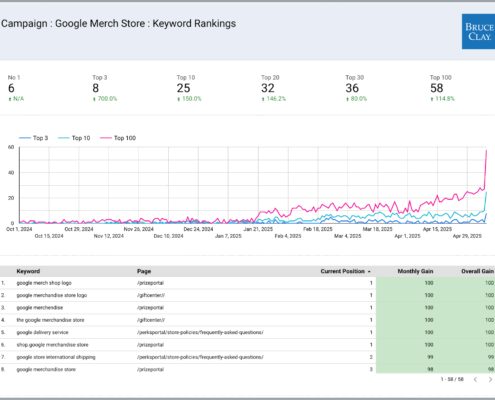
Task: Select keyword 'google store international shipping'
Action: tap(56, 357)
